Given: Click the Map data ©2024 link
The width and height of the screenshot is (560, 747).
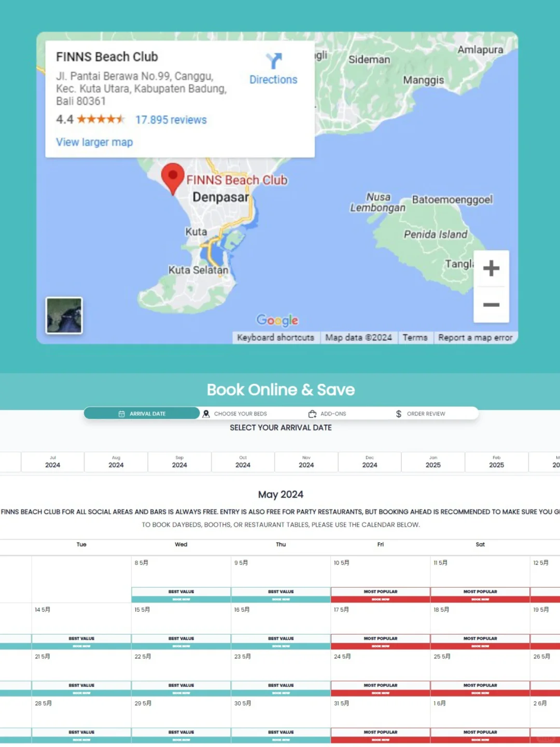Looking at the screenshot, I should (359, 338).
